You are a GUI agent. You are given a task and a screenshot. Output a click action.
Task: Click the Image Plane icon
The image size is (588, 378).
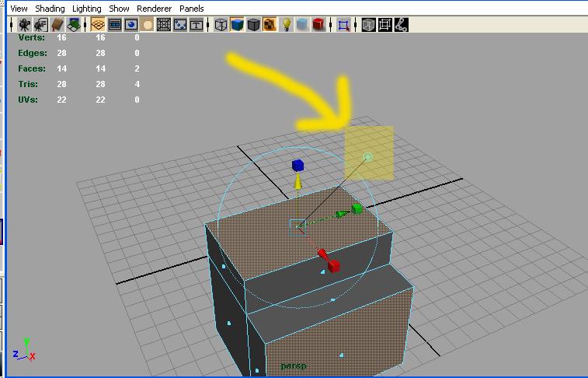tap(74, 25)
